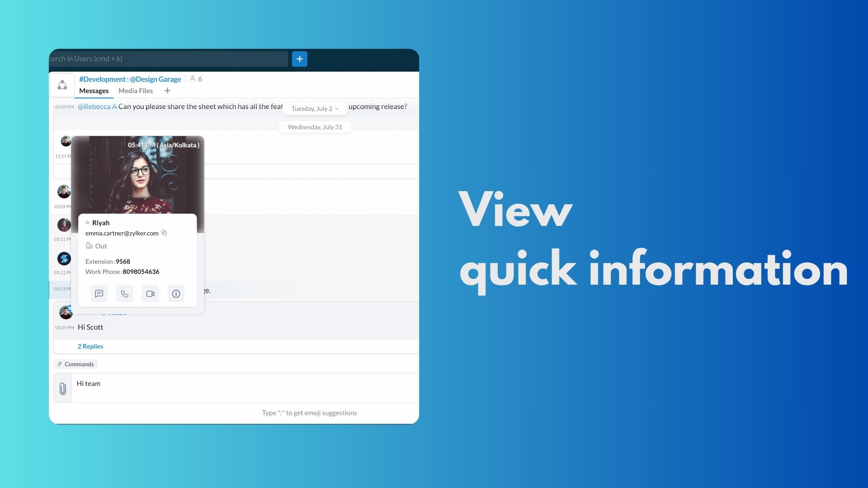The width and height of the screenshot is (868, 488).
Task: Switch to the Media Files tab
Action: pos(135,90)
